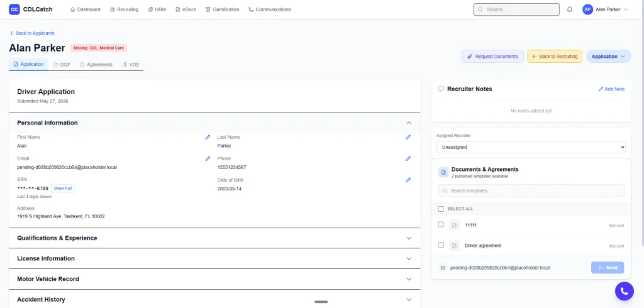Collapse the Personal Information section

[x=214, y=123]
